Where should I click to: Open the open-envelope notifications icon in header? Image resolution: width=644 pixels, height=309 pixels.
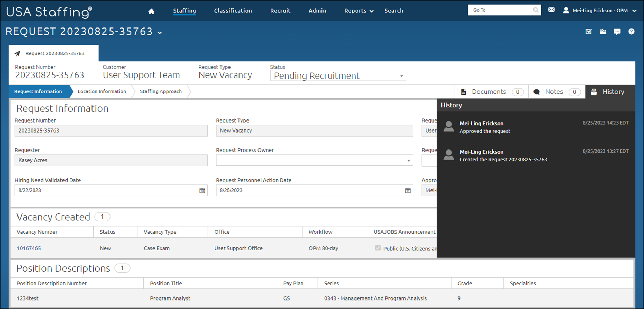click(x=603, y=32)
